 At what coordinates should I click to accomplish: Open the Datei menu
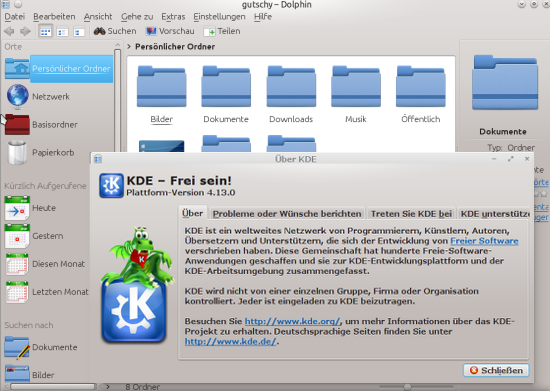click(x=15, y=16)
